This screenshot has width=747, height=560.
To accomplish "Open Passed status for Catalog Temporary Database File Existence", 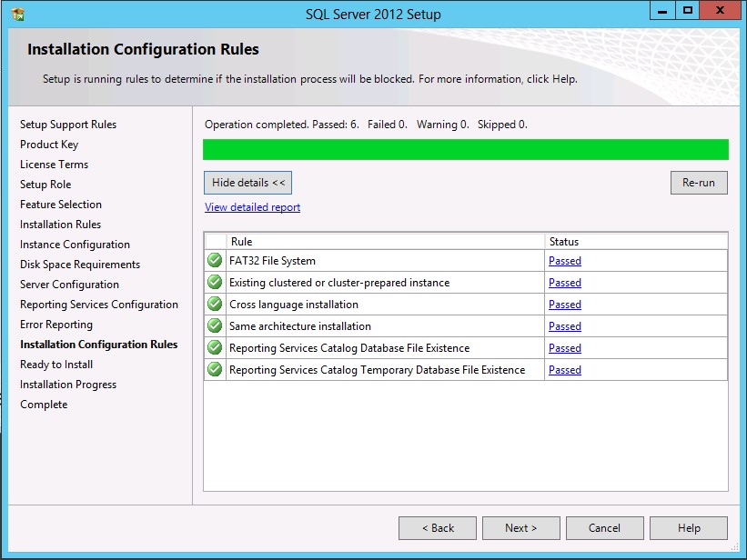I will pos(564,370).
